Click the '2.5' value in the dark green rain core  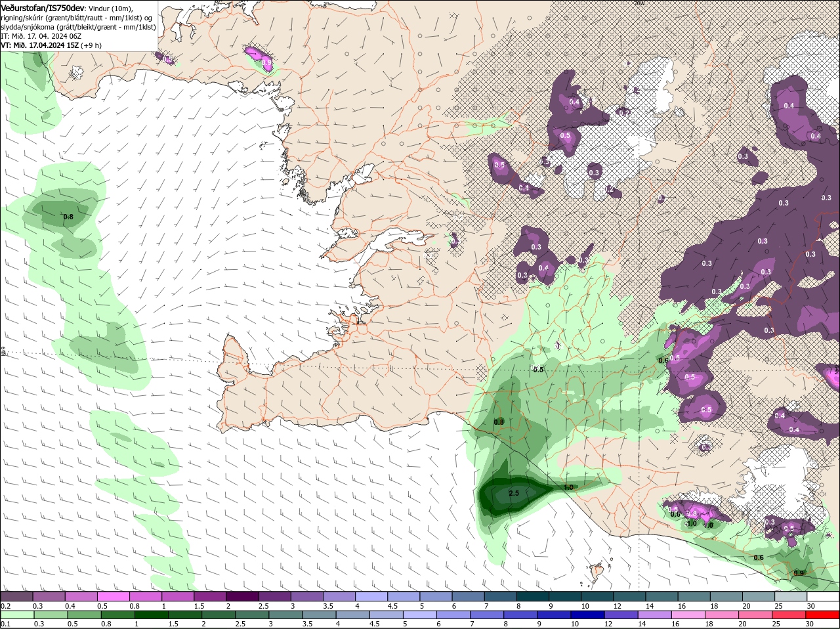tap(513, 493)
